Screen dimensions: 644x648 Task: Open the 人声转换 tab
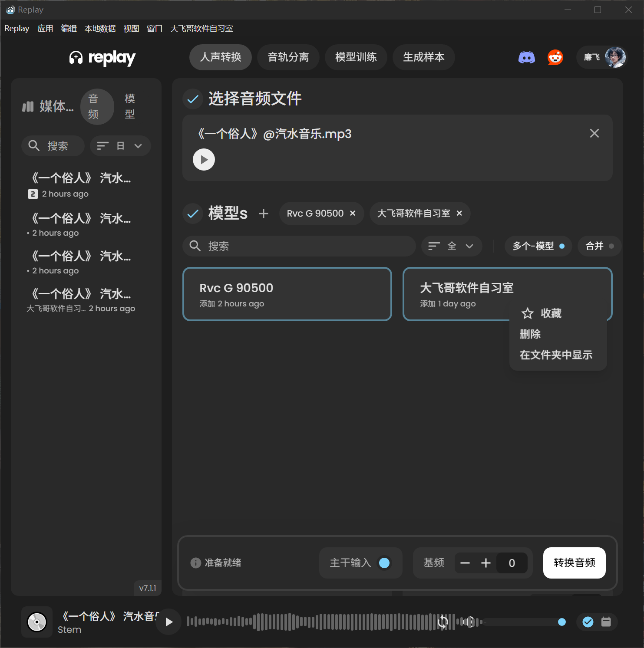coord(221,57)
